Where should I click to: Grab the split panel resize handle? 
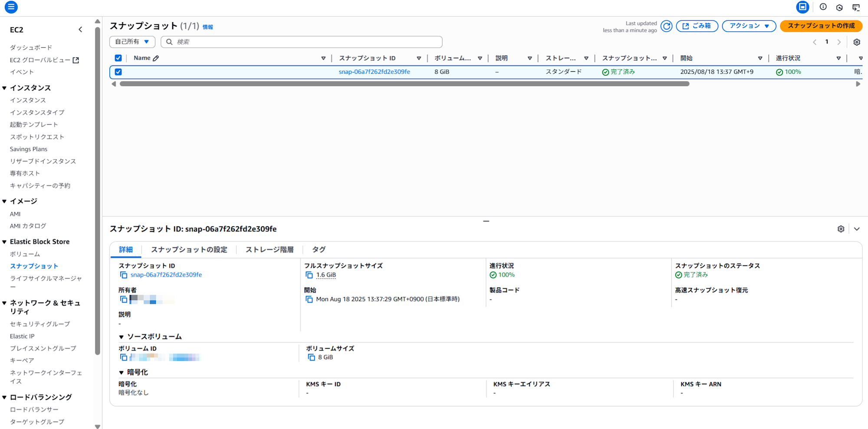tap(486, 221)
